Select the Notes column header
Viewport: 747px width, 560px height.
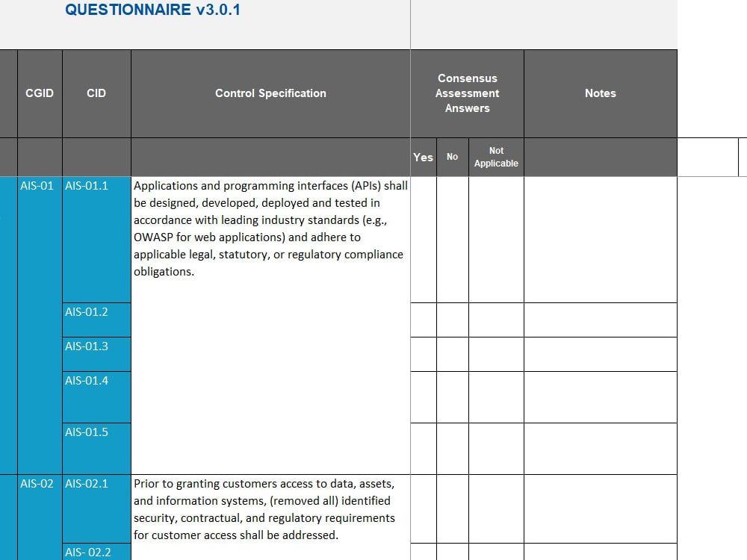coord(601,93)
